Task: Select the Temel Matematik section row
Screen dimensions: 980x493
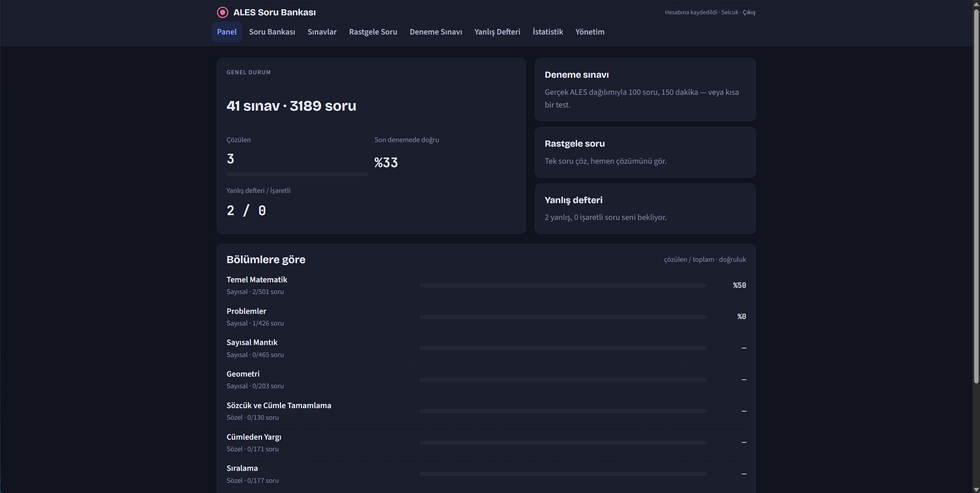Action: (x=486, y=286)
